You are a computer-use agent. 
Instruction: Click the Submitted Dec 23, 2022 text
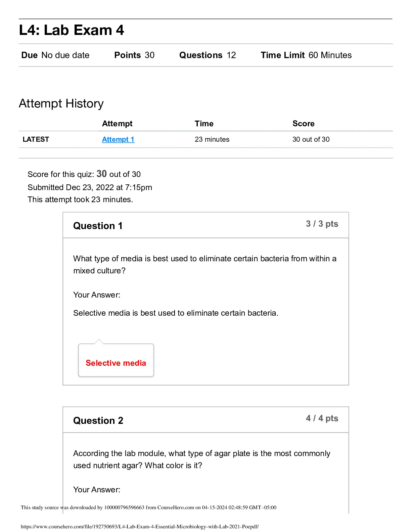(x=90, y=187)
